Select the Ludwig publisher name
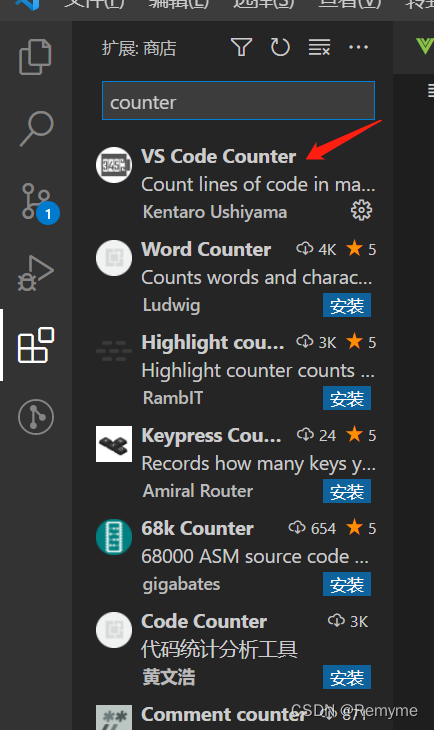 pos(171,305)
